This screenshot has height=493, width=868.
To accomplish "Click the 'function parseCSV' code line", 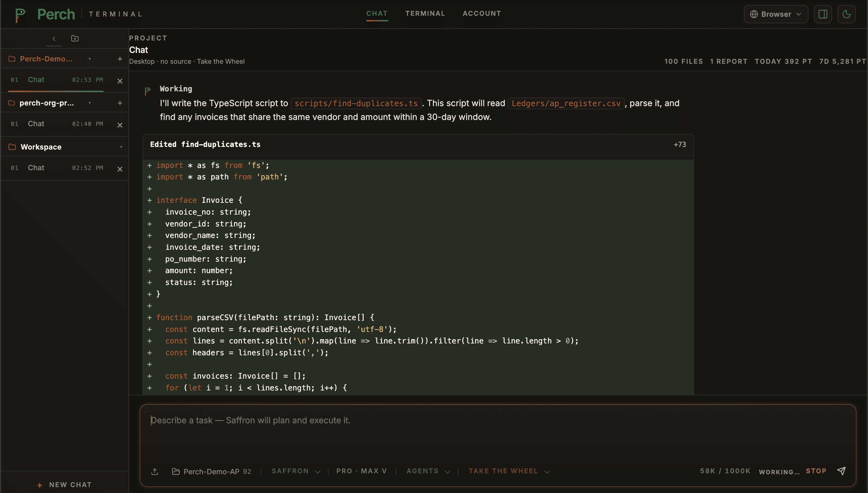I will click(265, 317).
